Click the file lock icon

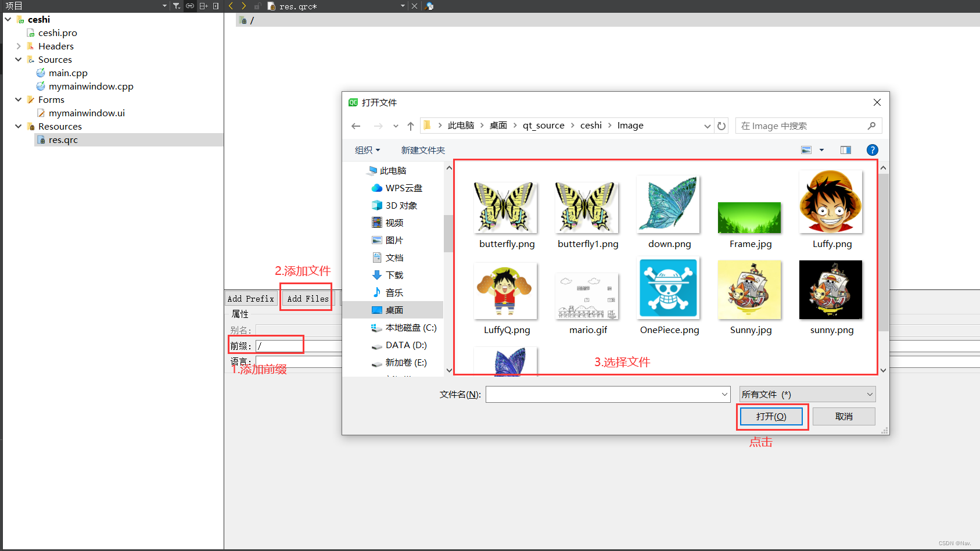point(257,6)
